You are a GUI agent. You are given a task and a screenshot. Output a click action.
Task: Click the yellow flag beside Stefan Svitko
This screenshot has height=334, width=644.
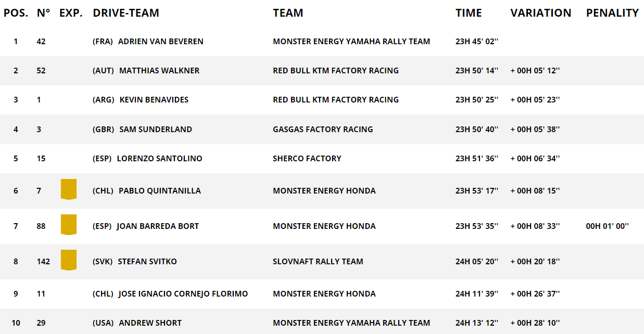point(69,260)
